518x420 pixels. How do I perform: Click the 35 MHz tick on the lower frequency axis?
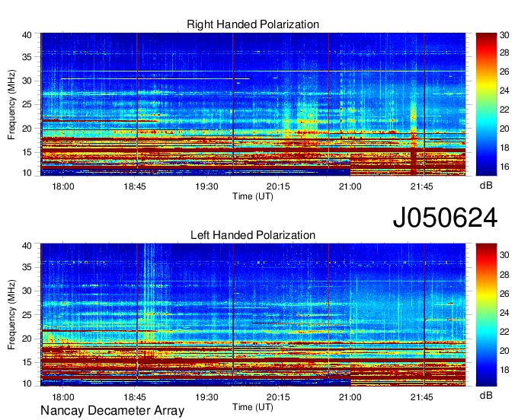(x=27, y=267)
